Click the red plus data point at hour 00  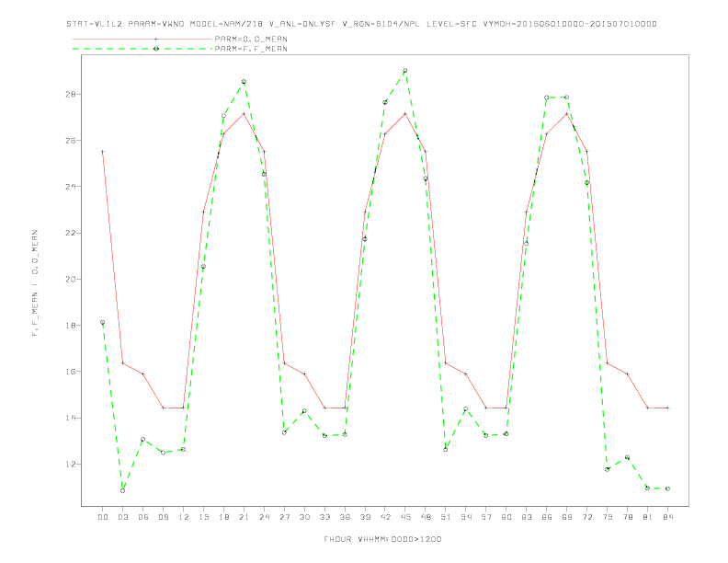pos(103,152)
